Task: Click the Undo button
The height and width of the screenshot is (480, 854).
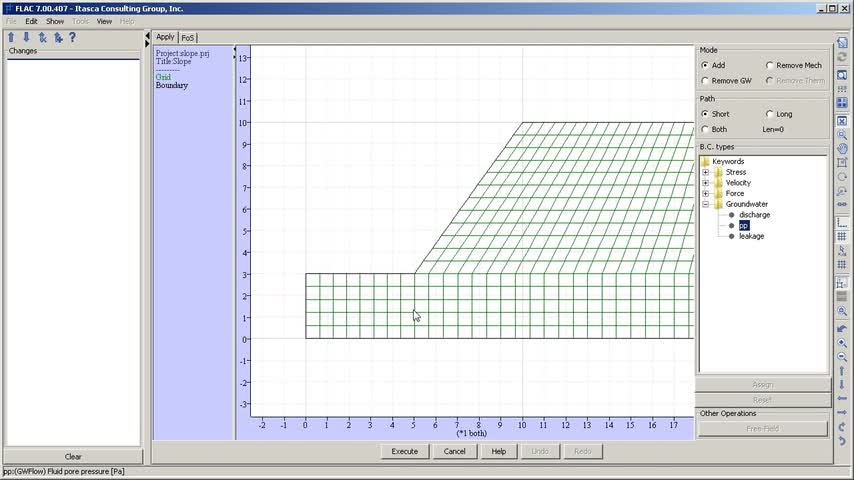Action: click(x=540, y=451)
